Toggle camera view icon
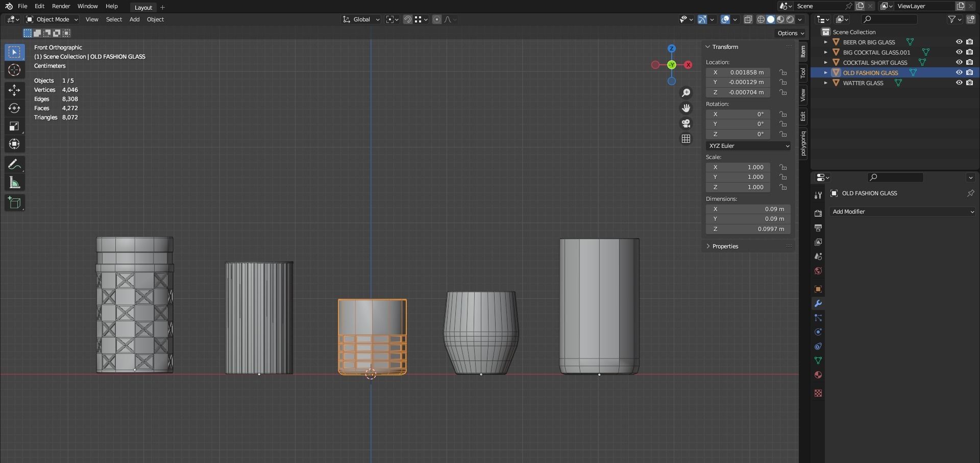This screenshot has width=980, height=463. 686,123
